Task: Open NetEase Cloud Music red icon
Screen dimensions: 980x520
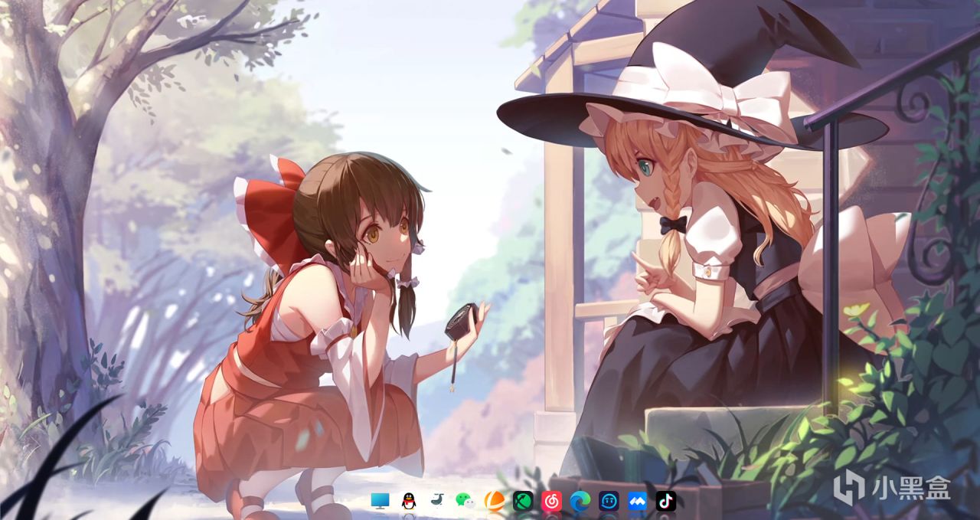Action: 551,501
